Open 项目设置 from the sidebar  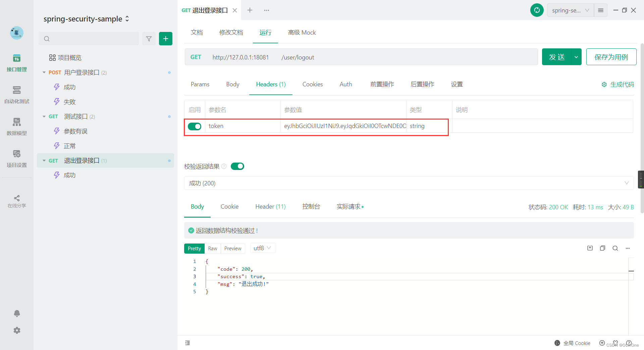(x=16, y=158)
